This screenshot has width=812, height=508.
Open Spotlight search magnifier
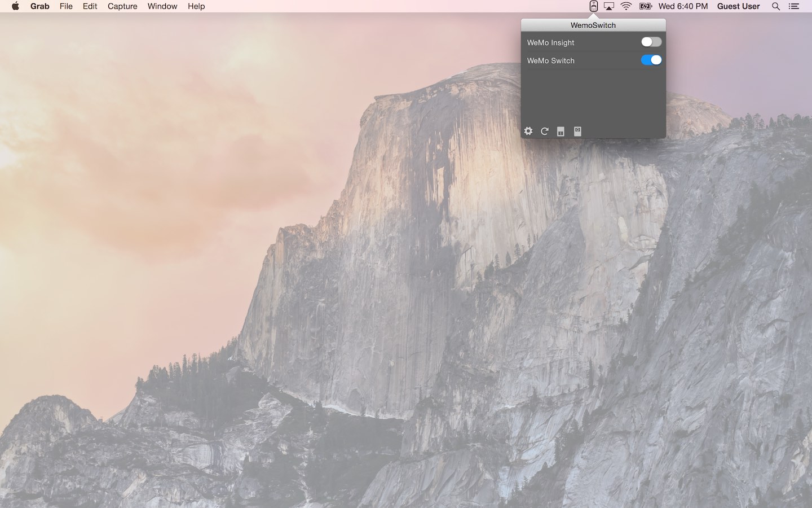tap(776, 6)
